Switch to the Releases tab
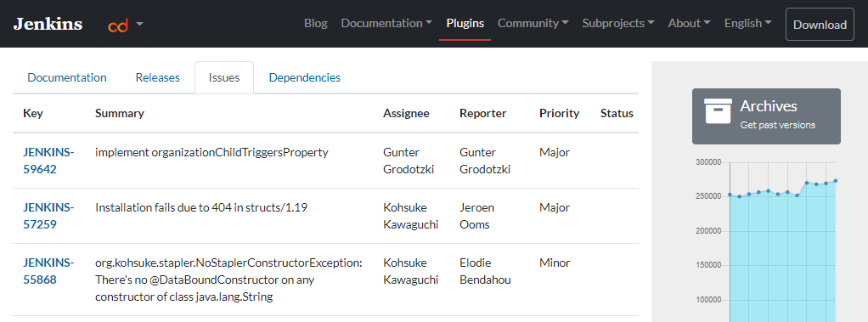This screenshot has width=868, height=322. (x=158, y=77)
